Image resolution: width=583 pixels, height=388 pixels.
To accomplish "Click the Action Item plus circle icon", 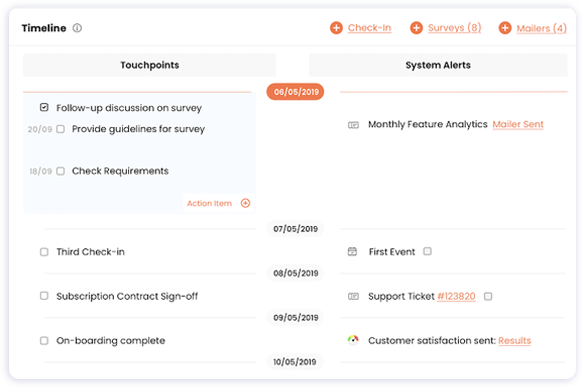I will pyautogui.click(x=245, y=203).
